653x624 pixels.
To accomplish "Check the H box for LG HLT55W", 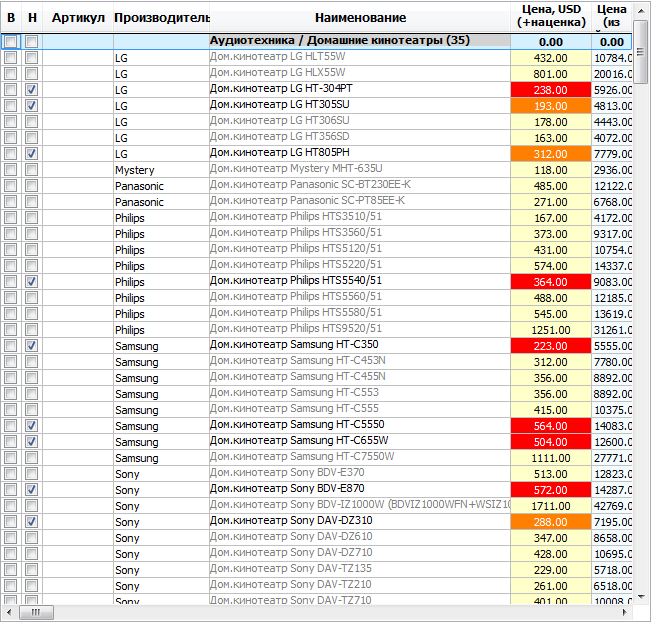I will [x=32, y=57].
